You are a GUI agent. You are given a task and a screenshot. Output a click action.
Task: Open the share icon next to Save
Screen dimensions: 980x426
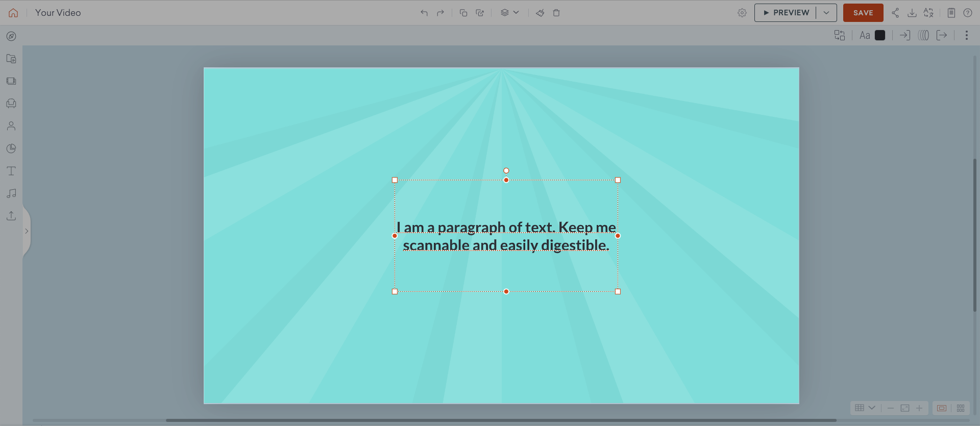[895, 13]
